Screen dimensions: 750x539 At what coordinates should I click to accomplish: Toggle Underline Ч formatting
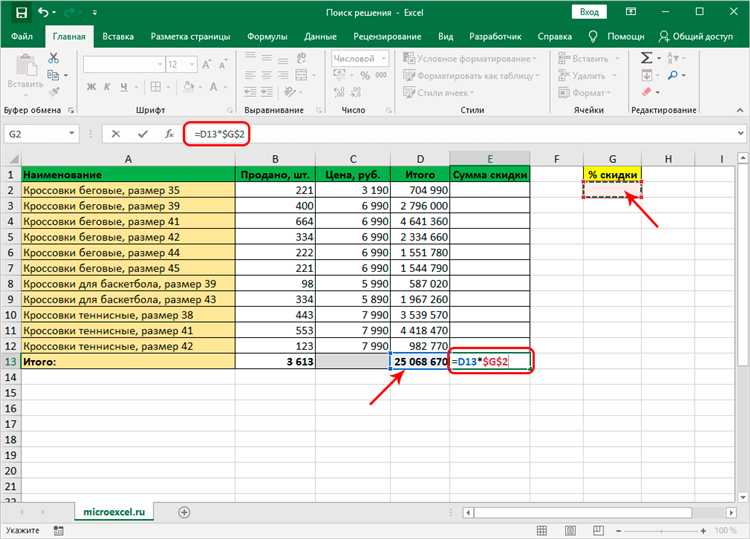(124, 87)
